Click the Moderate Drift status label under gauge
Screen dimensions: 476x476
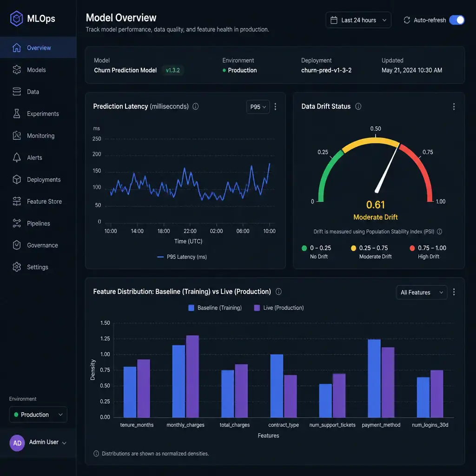[x=375, y=217]
